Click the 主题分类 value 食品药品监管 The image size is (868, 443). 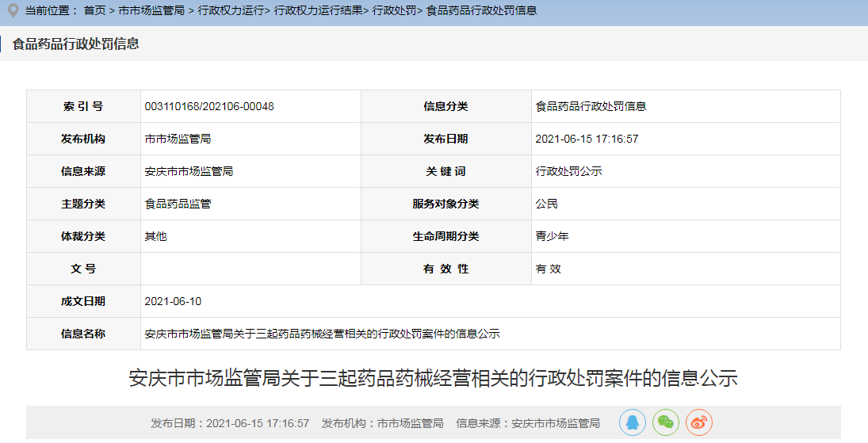tap(178, 204)
